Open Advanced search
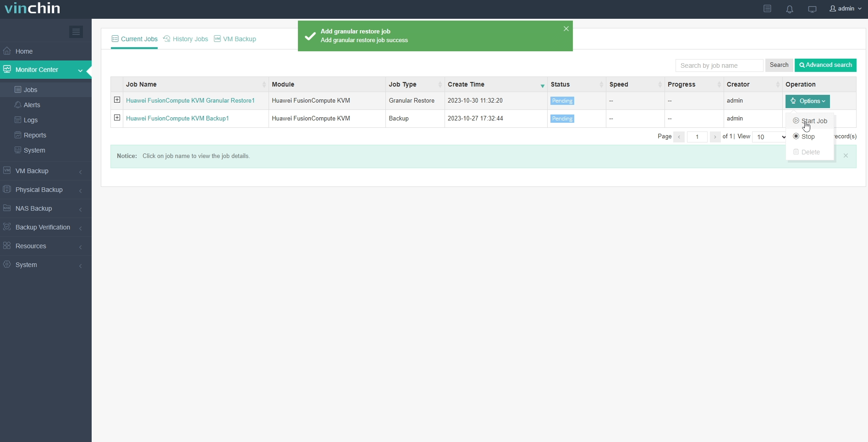Screen dimensions: 868x442 825,65
